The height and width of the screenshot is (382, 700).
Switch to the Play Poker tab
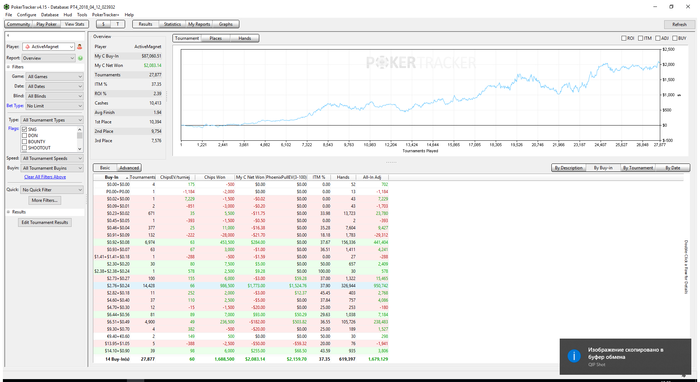tap(46, 24)
